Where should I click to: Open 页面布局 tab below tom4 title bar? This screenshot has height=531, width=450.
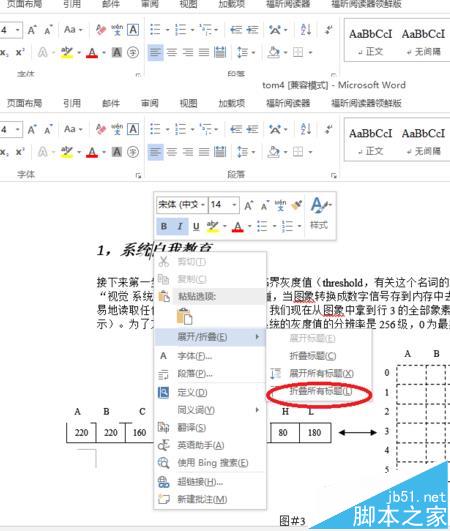(x=24, y=103)
